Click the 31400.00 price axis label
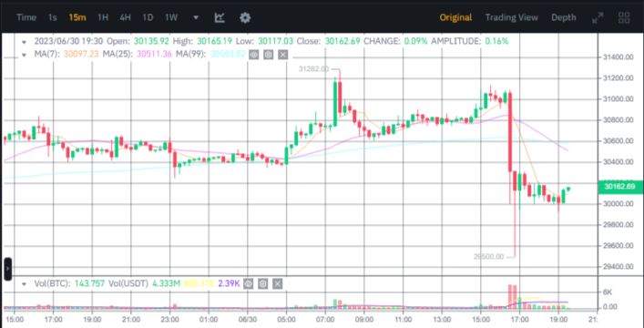 618,57
